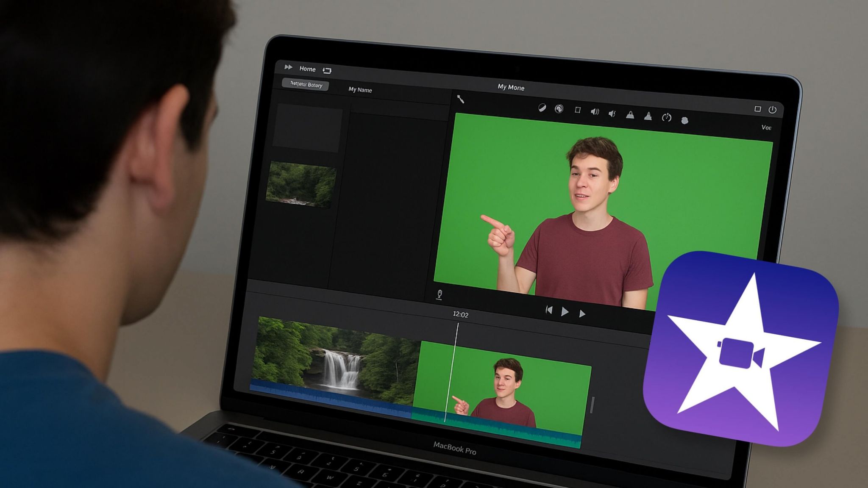Viewport: 868px width, 488px height.
Task: Toggle loop playback next to Home
Action: [327, 70]
